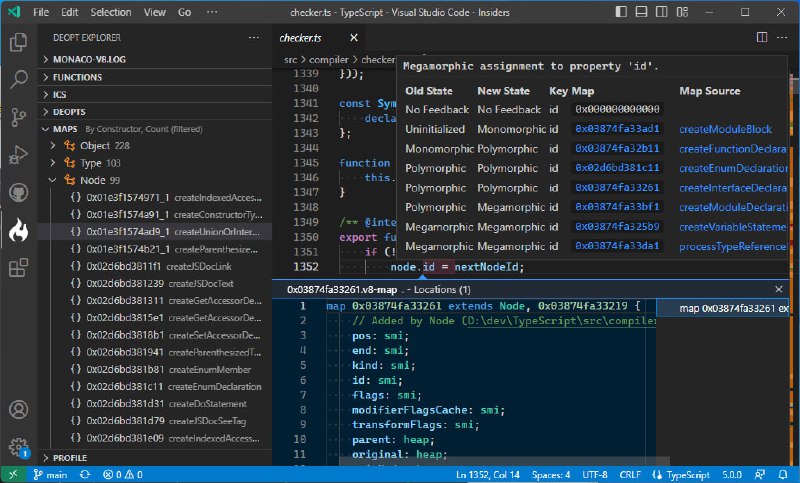Select the checker.ts editor tab
Screen dimensions: 800x483
coord(319,37)
